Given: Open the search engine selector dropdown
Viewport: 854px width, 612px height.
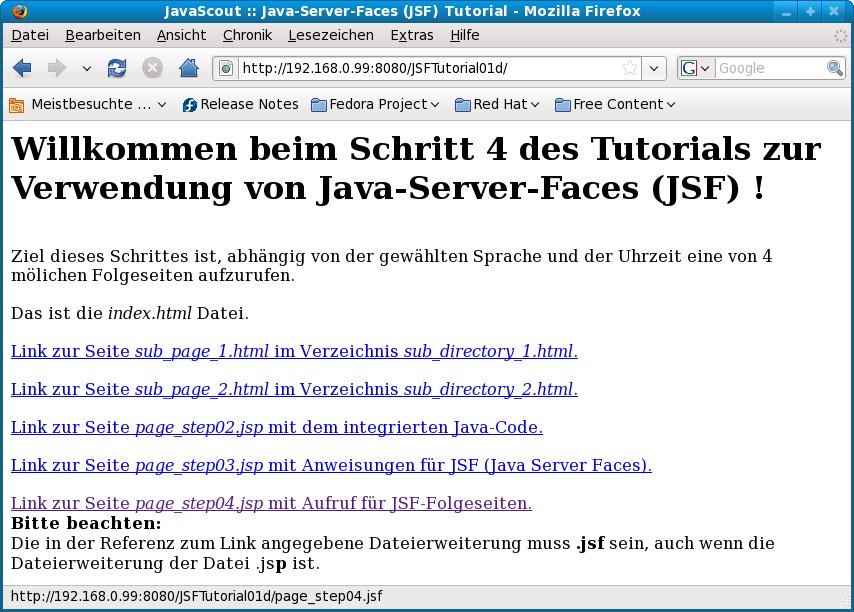Looking at the screenshot, I should pos(696,68).
